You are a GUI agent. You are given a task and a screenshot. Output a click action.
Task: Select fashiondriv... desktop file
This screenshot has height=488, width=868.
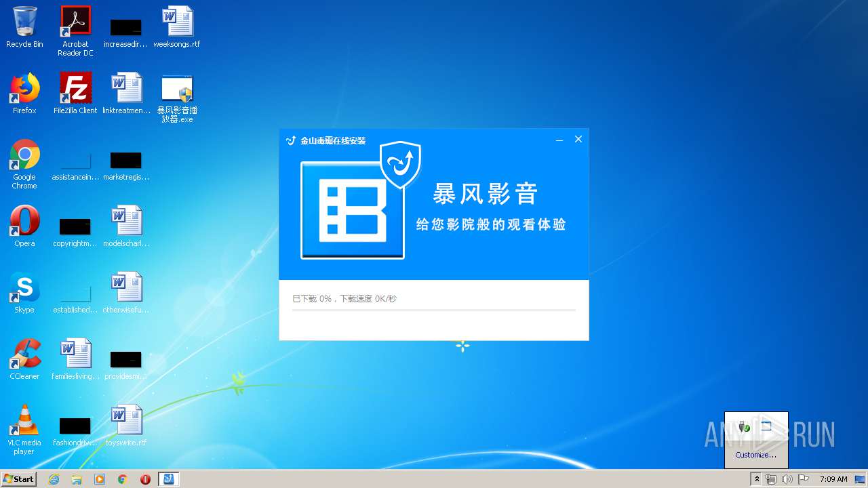[75, 431]
